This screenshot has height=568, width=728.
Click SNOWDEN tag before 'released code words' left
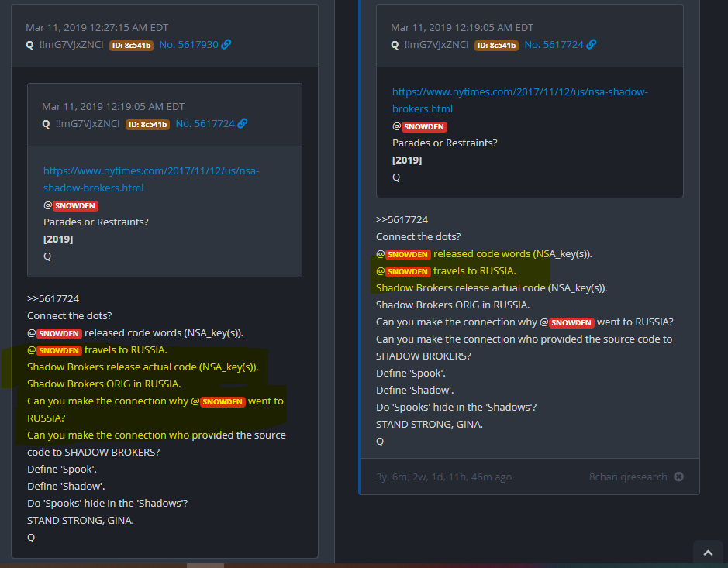[x=58, y=334]
